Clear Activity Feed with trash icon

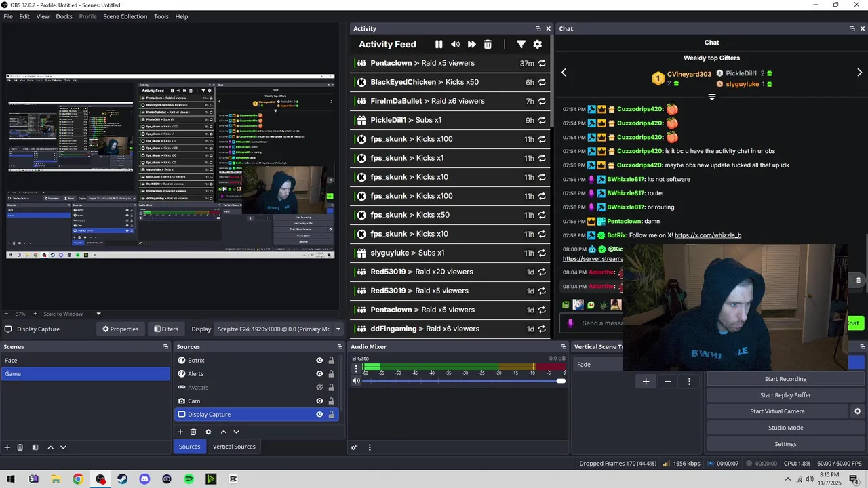pyautogui.click(x=488, y=44)
